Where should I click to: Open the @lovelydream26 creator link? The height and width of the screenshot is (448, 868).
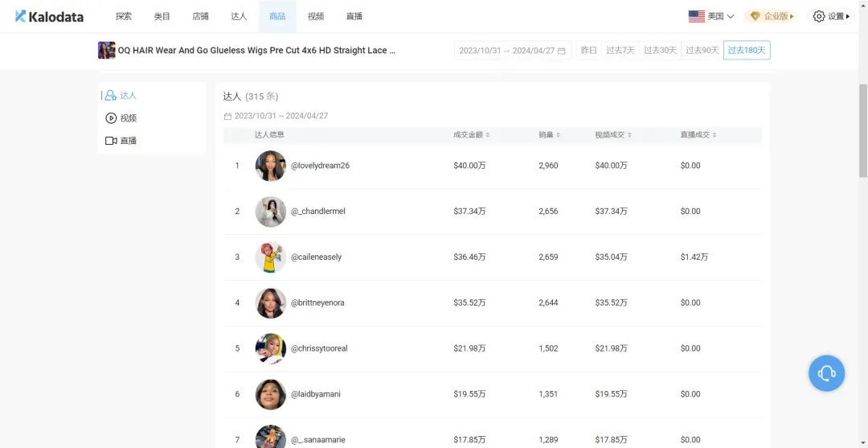click(320, 166)
